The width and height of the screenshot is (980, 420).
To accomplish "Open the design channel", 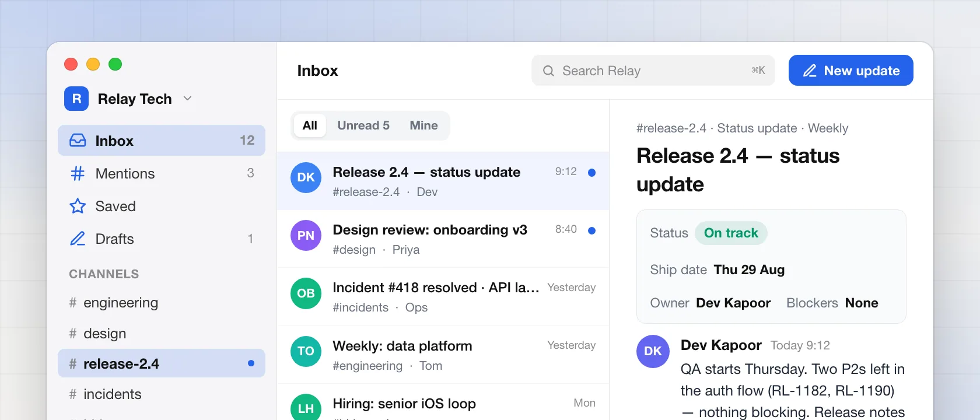I will point(162,333).
